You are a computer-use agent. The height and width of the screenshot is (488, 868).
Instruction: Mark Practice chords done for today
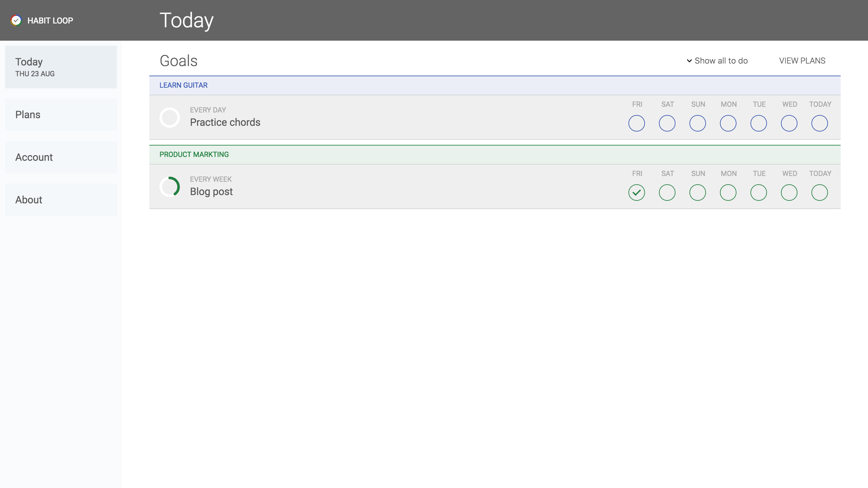pyautogui.click(x=819, y=123)
